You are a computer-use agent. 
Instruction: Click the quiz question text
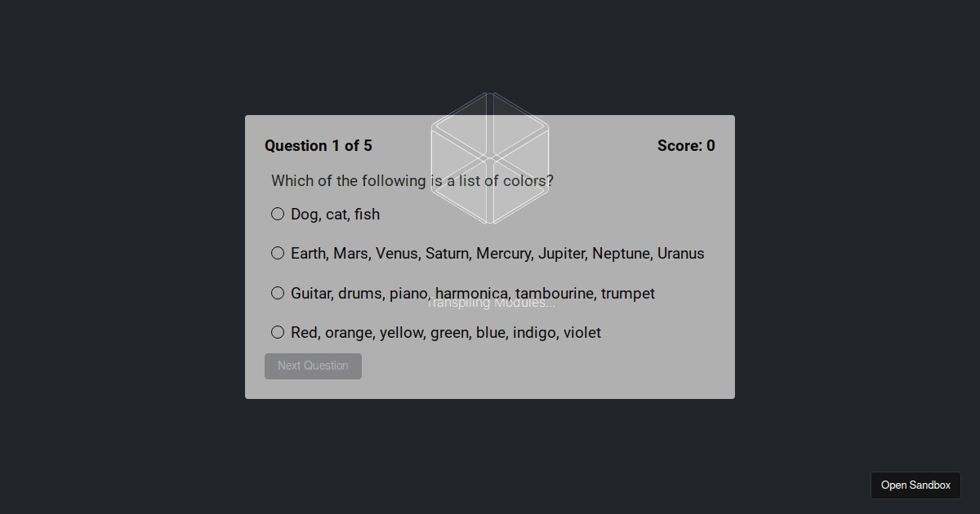412,180
